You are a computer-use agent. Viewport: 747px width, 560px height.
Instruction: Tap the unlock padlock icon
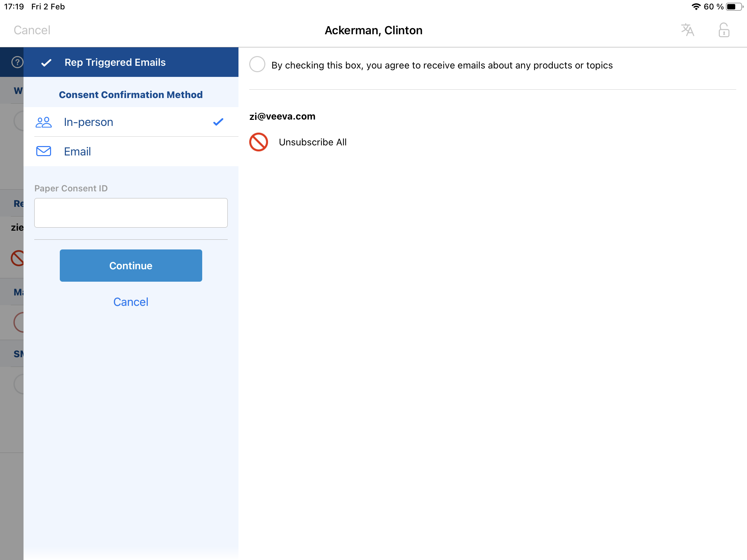[x=723, y=30]
